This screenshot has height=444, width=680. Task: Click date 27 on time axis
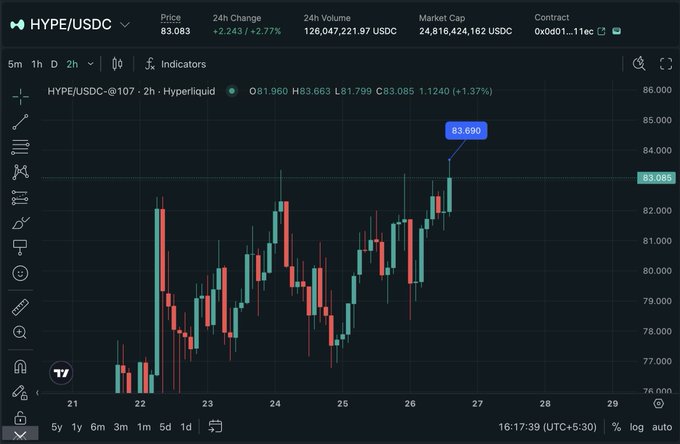coord(477,404)
